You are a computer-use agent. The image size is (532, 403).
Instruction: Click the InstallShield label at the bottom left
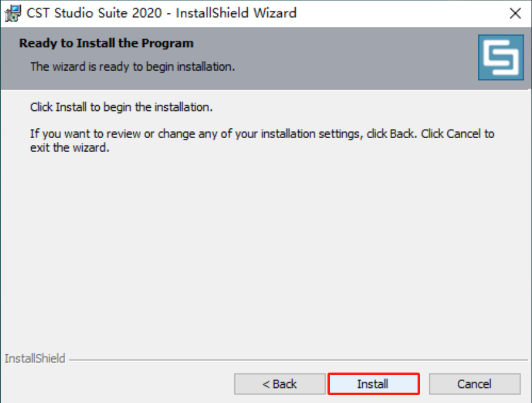35,359
